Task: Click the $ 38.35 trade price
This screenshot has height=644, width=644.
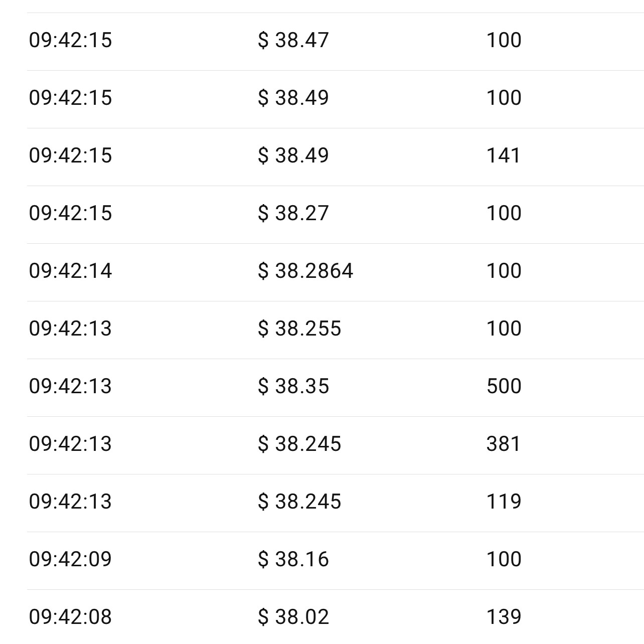Action: 293,386
